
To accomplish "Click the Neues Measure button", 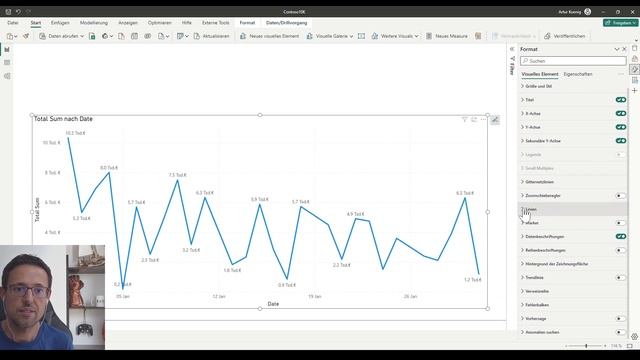I will coord(447,36).
